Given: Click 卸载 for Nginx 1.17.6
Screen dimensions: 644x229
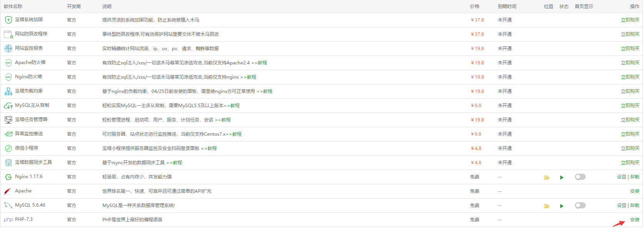Looking at the screenshot, I should click(x=635, y=177).
